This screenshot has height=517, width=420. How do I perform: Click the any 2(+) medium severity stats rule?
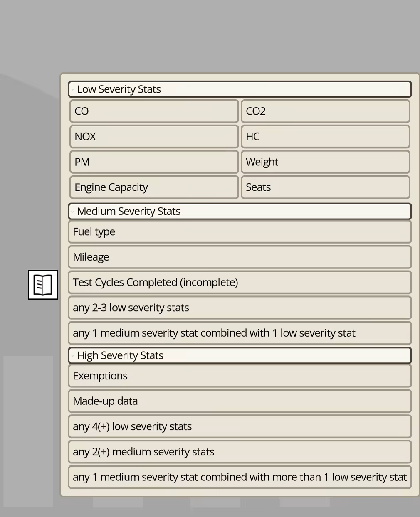(x=240, y=452)
